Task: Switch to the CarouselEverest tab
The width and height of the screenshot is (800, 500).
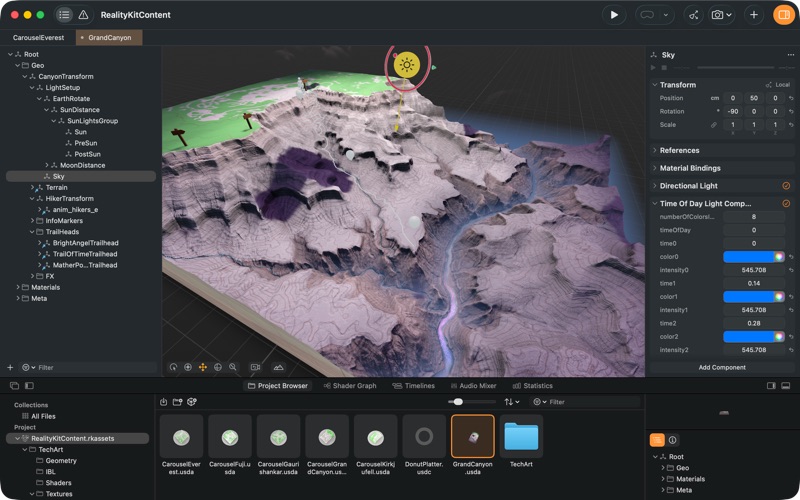Action: coord(38,37)
